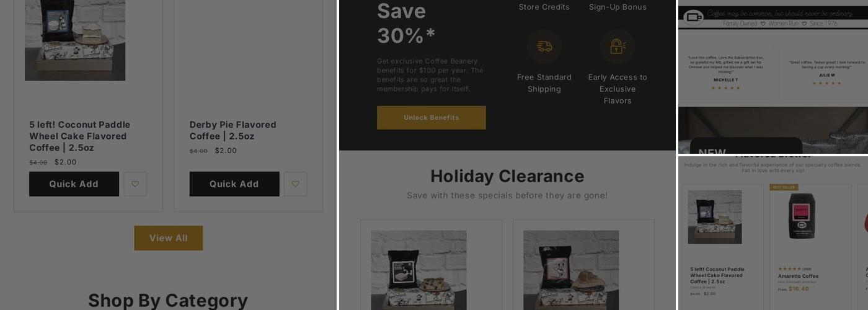Viewport: 868px width, 310px height.
Task: Click Julie M's review star rating
Action: coord(826,83)
